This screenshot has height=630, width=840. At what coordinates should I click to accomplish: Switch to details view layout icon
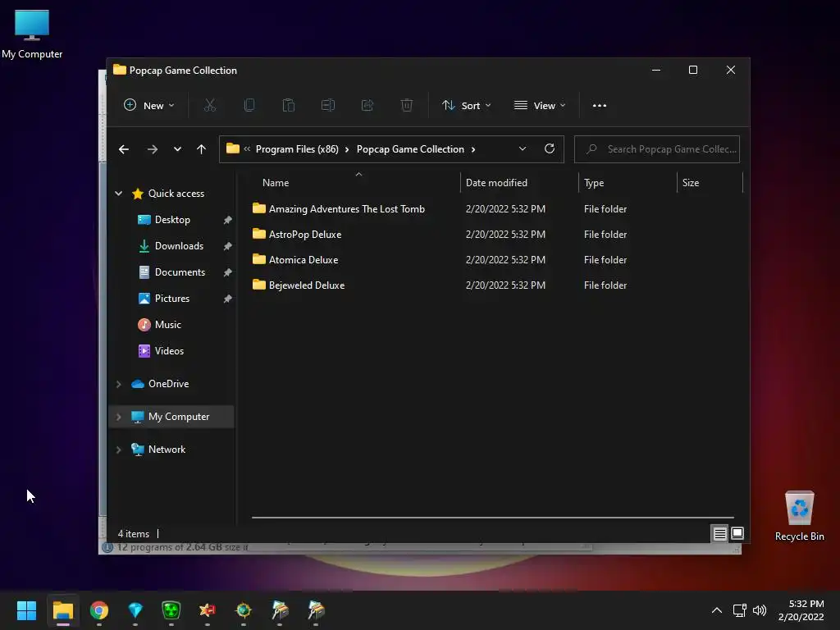click(719, 533)
